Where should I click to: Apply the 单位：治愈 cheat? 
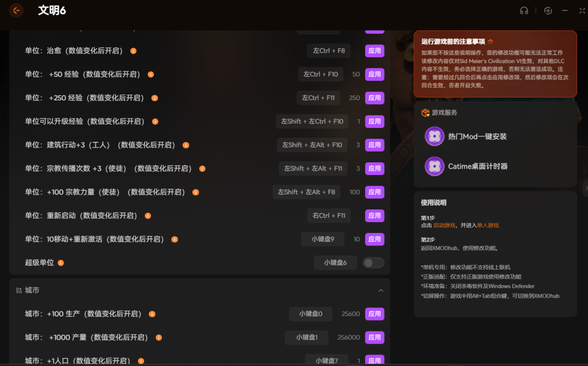click(x=374, y=51)
